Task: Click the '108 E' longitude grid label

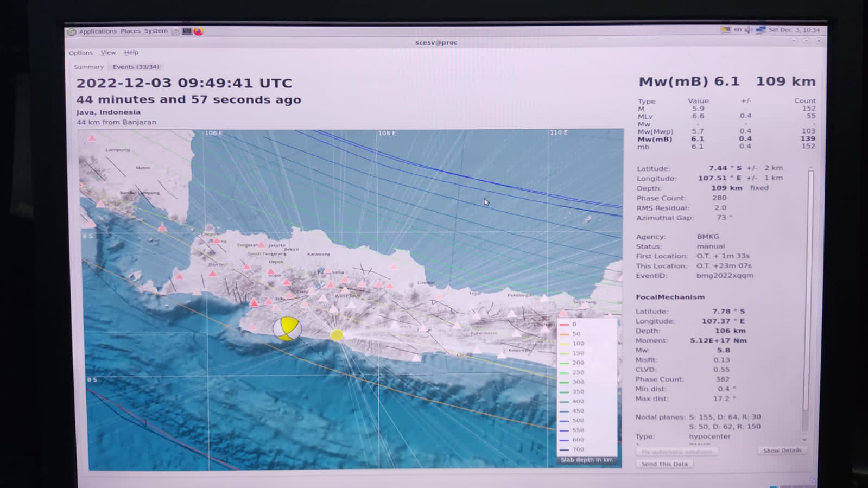Action: click(x=387, y=134)
